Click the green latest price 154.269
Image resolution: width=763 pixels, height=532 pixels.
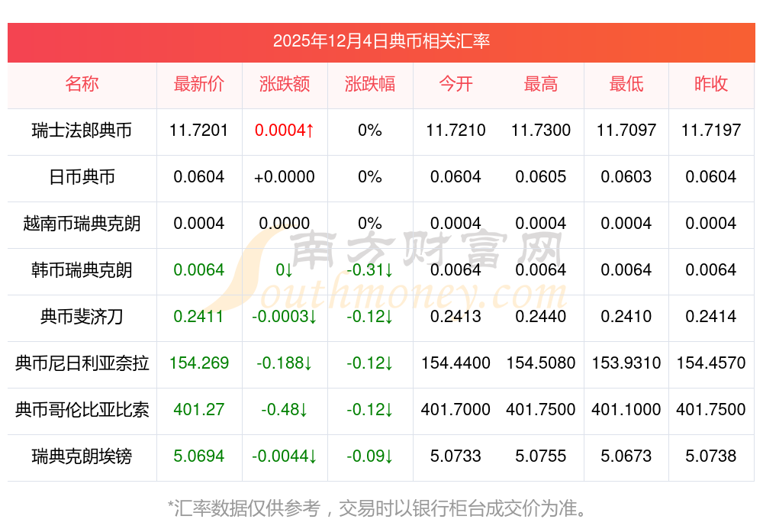click(x=198, y=363)
